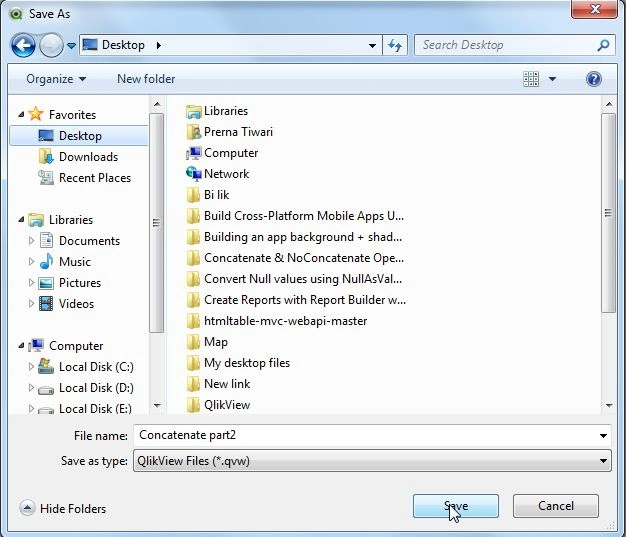The width and height of the screenshot is (626, 537).
Task: Expand the Pictures library node
Action: [31, 283]
